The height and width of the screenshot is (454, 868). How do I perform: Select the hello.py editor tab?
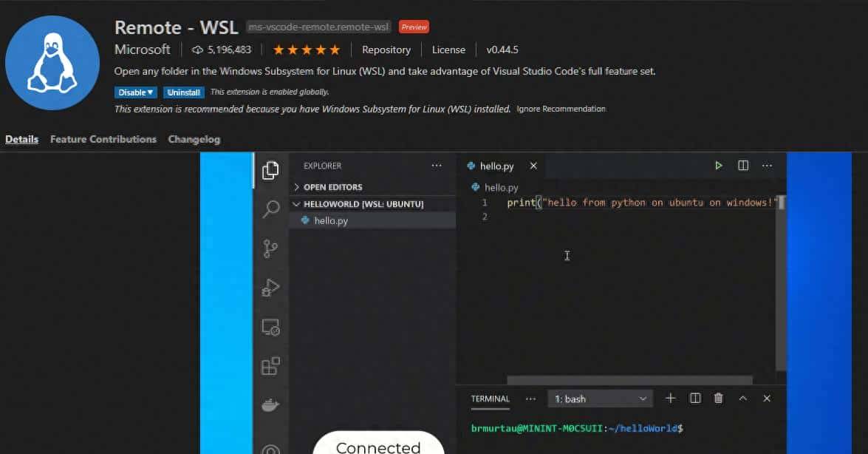coord(502,166)
